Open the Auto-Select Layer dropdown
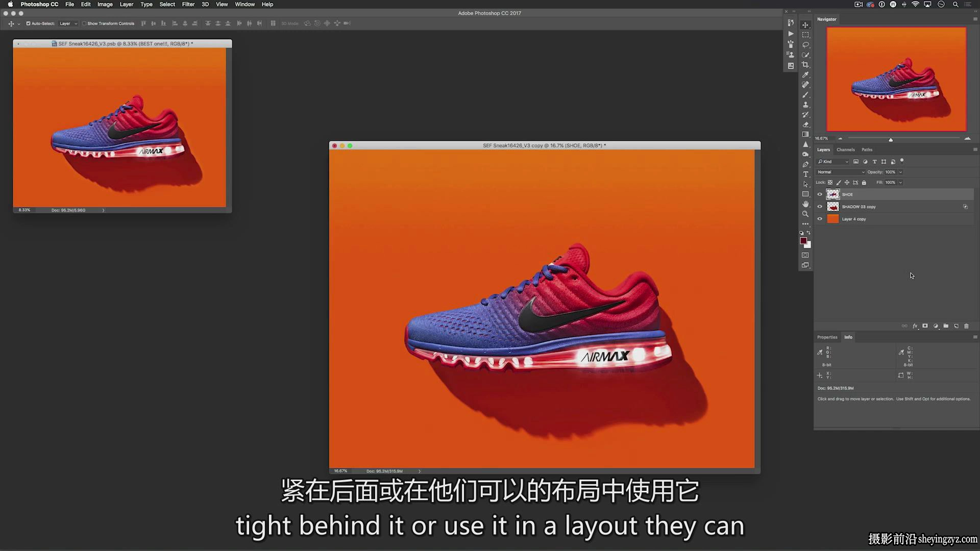Image resolution: width=980 pixels, height=551 pixels. 68,23
